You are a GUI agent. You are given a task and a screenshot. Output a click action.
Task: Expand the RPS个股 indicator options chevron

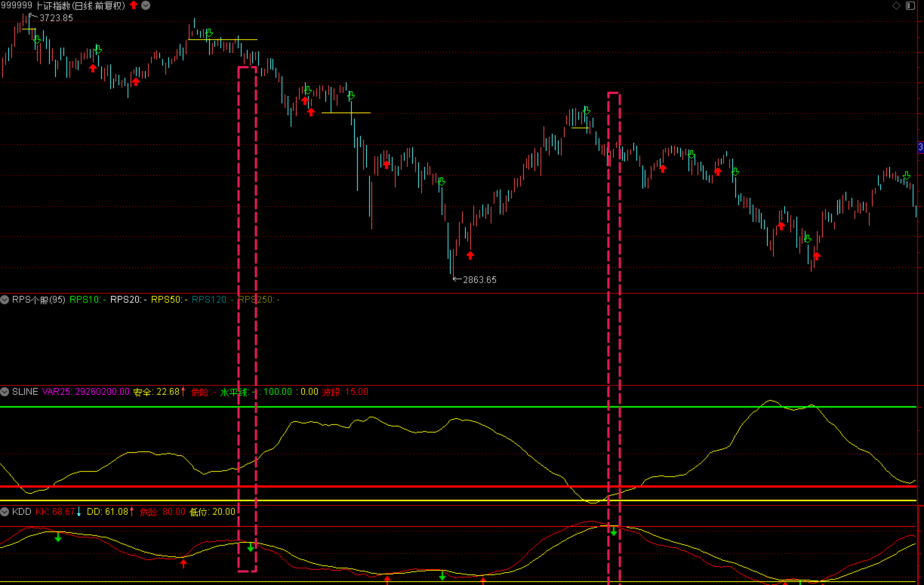tap(5, 300)
